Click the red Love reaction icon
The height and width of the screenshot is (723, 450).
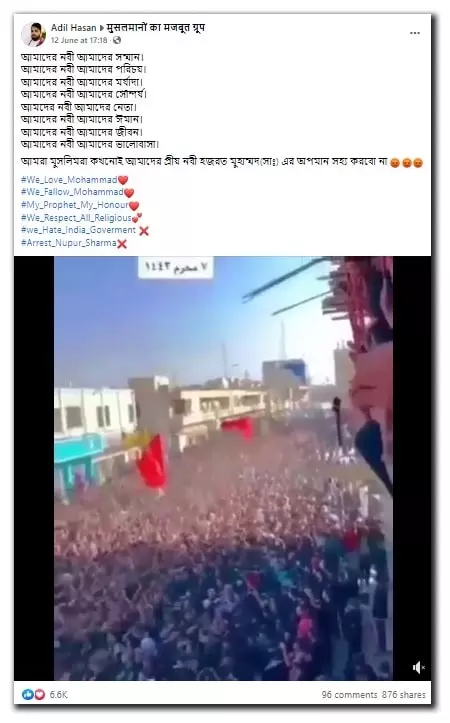[40, 694]
